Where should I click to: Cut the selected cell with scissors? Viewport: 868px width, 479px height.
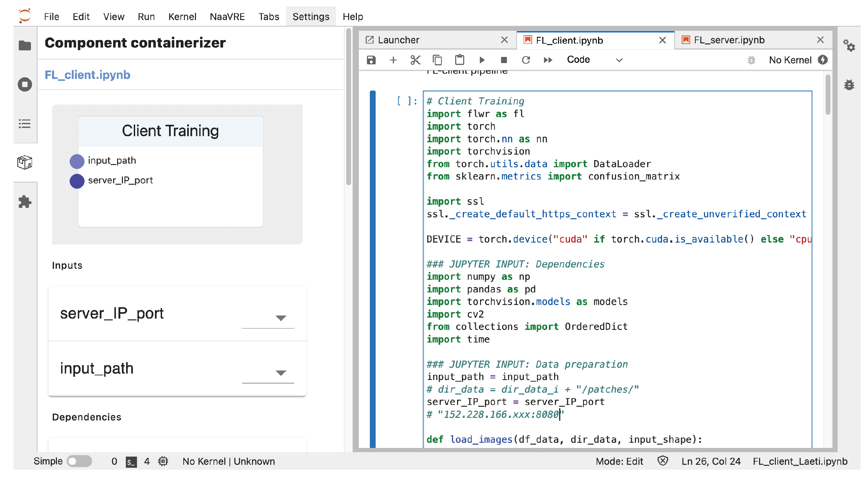415,60
